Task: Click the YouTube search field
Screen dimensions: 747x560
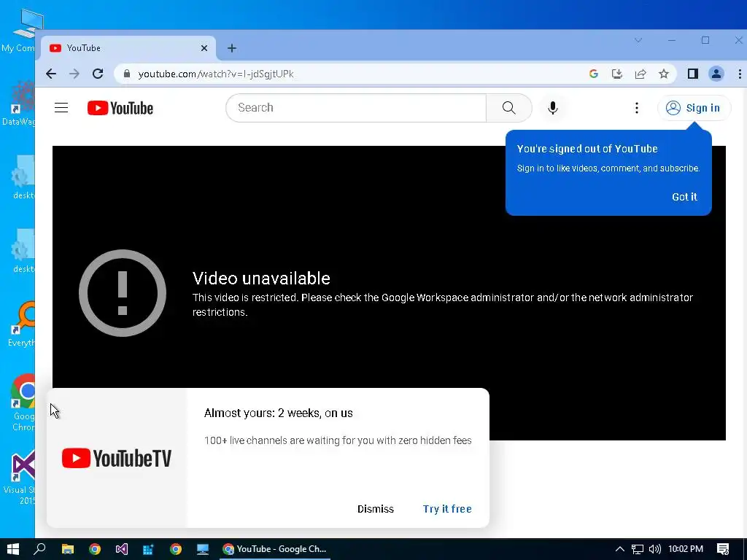Action: (x=356, y=108)
